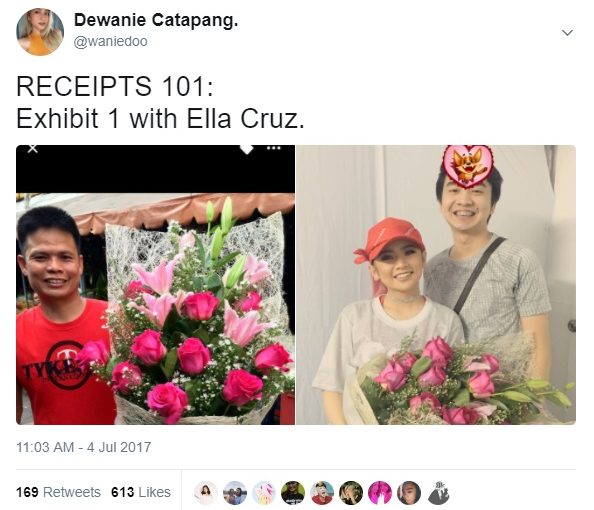
Task: Open the bright magenta liker avatar
Action: pos(380,493)
